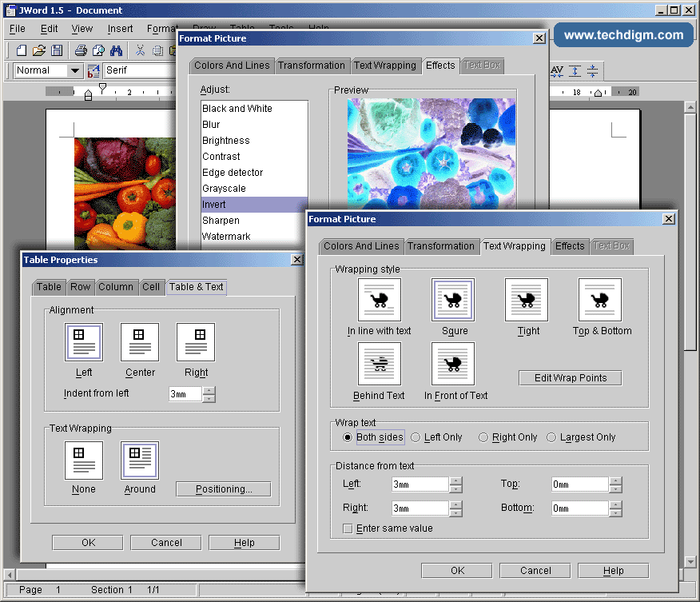700x602 pixels.
Task: Select Center table alignment icon
Action: click(x=140, y=341)
